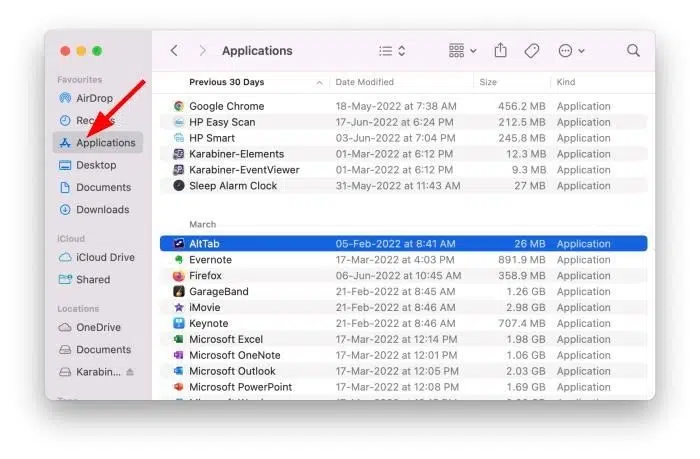Sort by the Previous 30 Days column
Viewport: 700px width, 459px height.
point(227,82)
